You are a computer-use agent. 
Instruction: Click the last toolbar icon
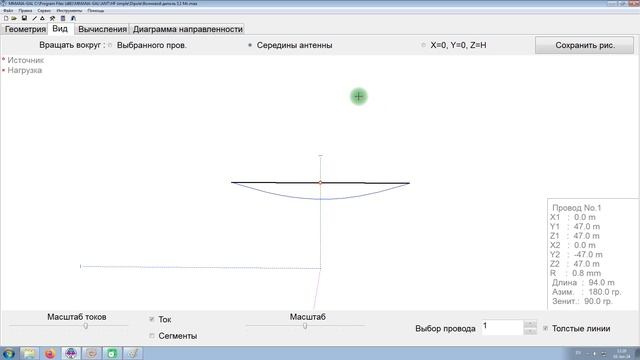point(73,18)
